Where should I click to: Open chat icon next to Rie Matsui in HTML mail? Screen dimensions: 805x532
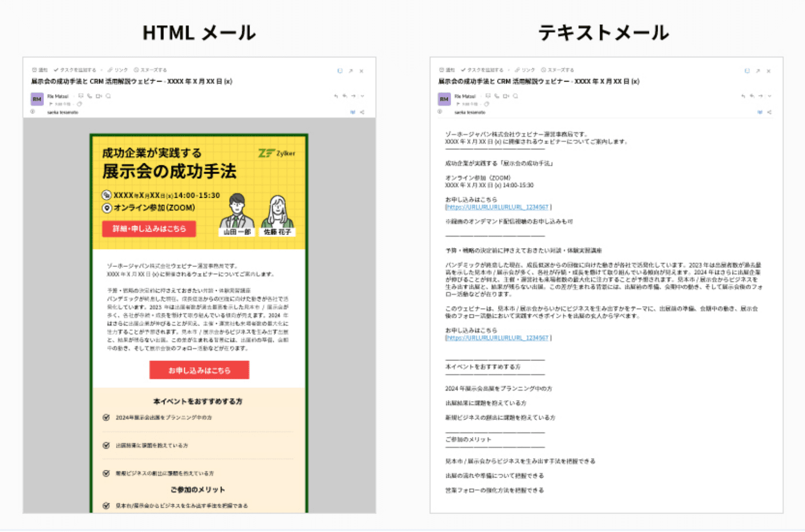point(81,96)
